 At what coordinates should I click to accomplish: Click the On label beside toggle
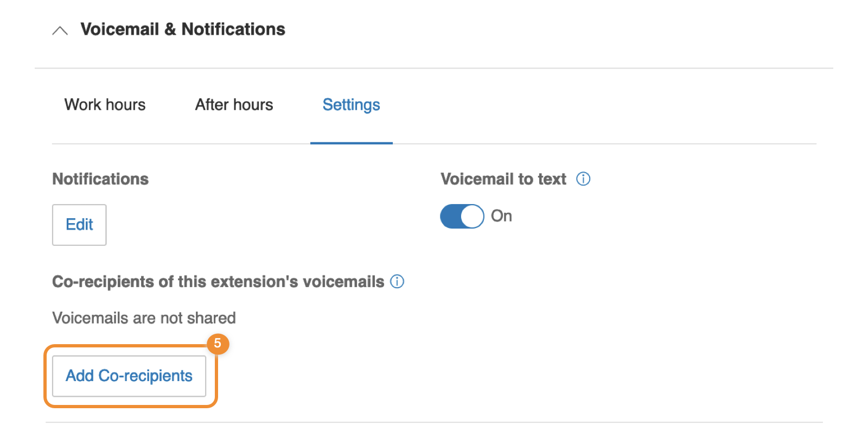pyautogui.click(x=501, y=216)
